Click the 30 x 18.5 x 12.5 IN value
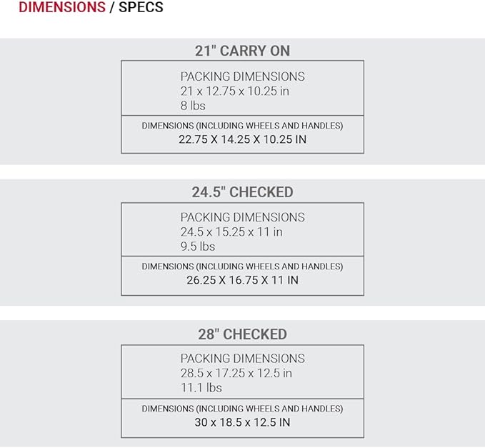485x448 pixels. pyautogui.click(x=242, y=422)
